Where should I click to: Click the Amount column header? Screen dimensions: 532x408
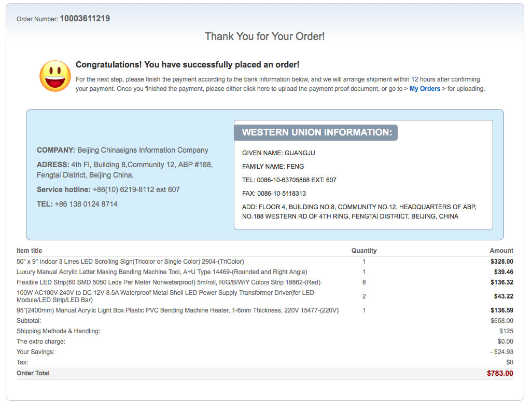[x=501, y=251]
